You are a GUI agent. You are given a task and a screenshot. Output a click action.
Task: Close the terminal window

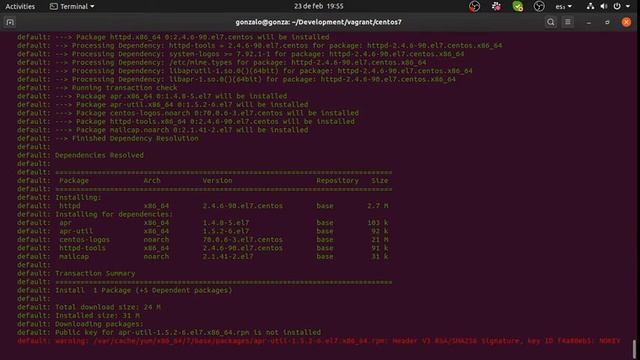coord(627,22)
